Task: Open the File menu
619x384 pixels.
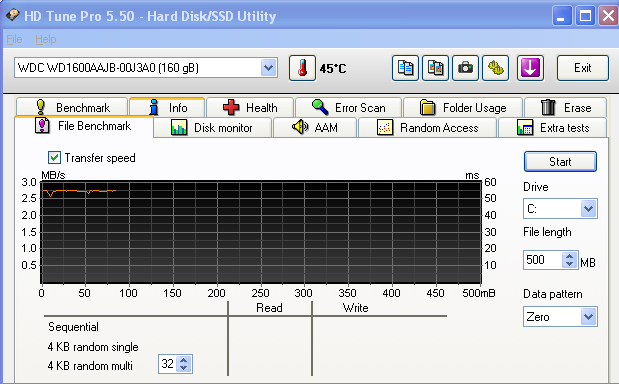Action: pos(14,39)
